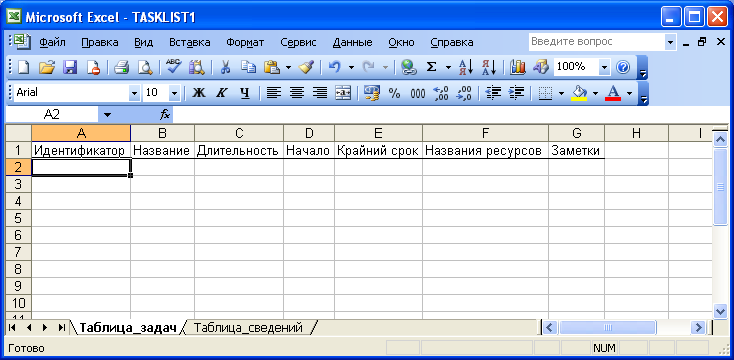Click the AutoSum sigma icon
Image resolution: width=734 pixels, height=360 pixels.
pos(432,67)
